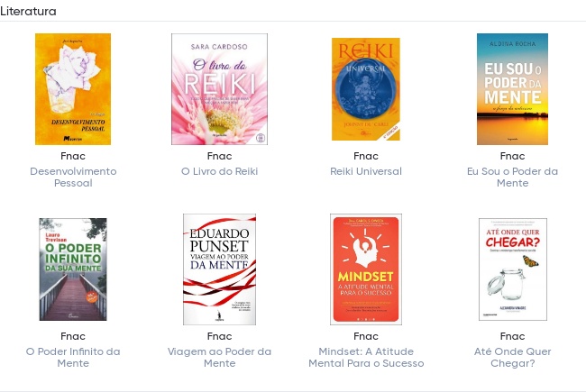
Task: Follow the O Livro do Reiki link
Action: (x=219, y=171)
